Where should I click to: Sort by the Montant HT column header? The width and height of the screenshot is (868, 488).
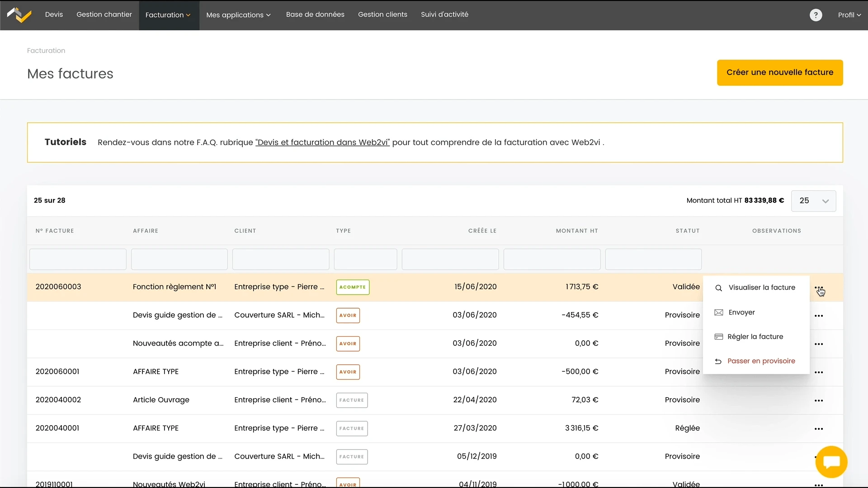(x=576, y=231)
